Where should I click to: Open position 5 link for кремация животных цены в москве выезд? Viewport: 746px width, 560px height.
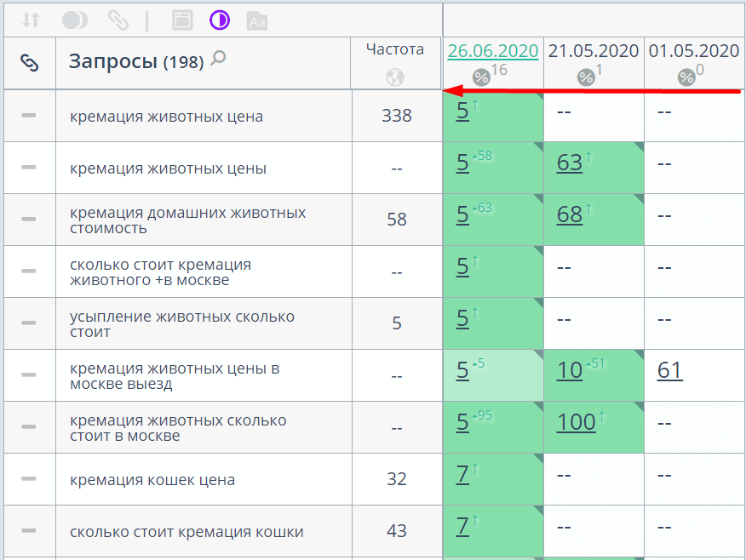tap(462, 370)
